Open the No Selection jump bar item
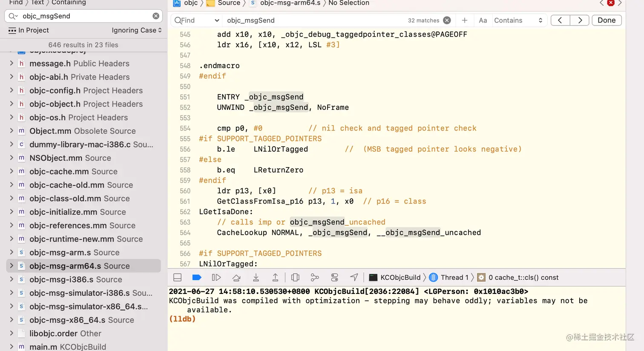644x351 pixels. coord(349,3)
